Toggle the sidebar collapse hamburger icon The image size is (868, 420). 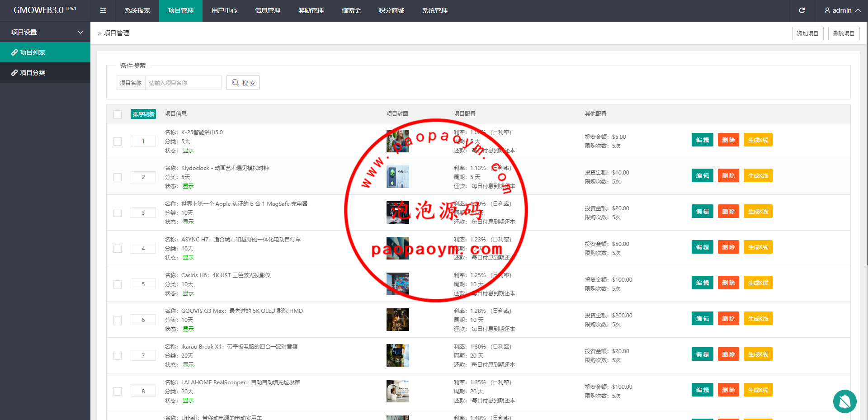pos(103,10)
